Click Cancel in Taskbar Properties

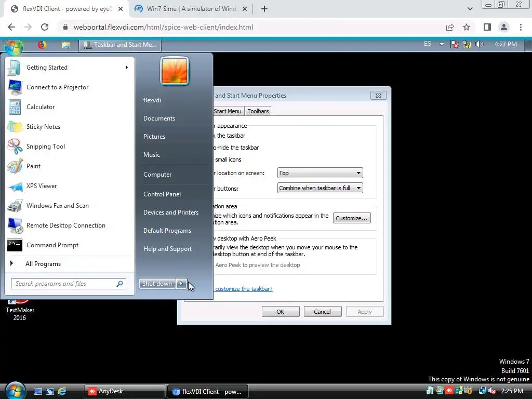click(x=322, y=312)
